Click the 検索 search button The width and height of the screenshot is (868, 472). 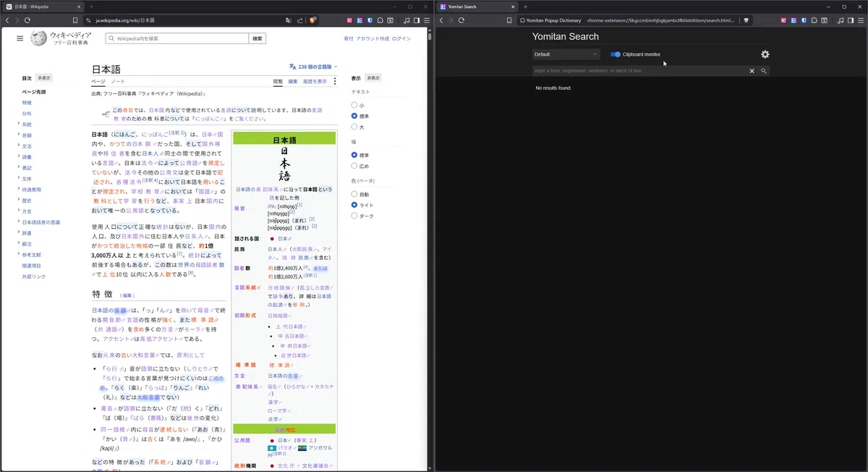point(258,38)
